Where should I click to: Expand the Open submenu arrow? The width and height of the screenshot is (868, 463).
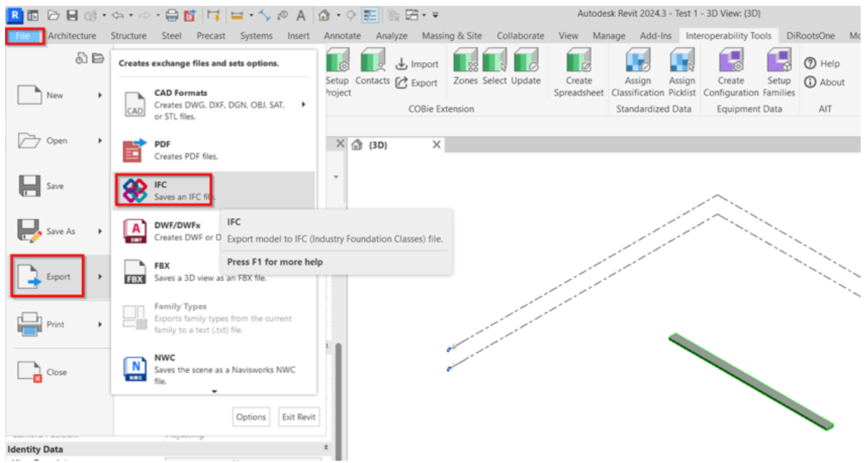coord(100,140)
